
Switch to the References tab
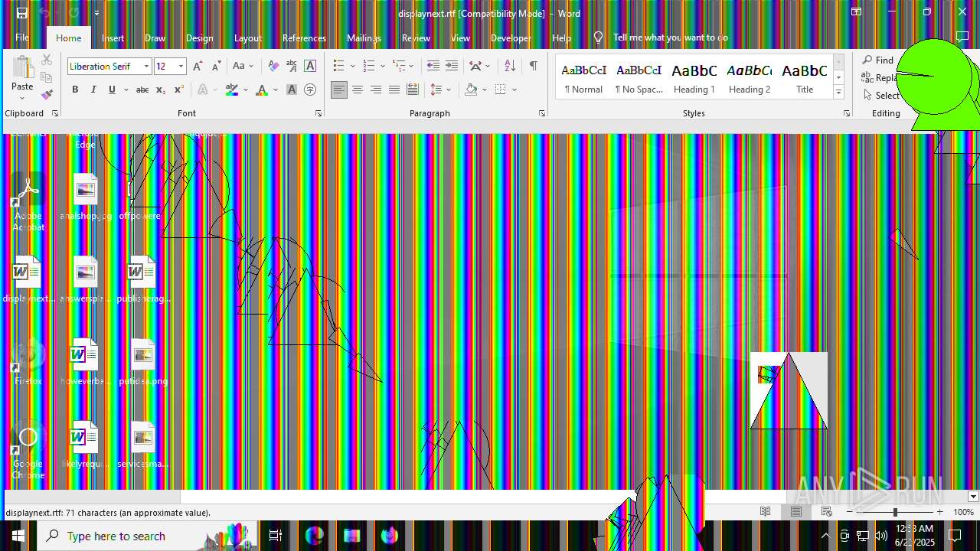click(304, 37)
